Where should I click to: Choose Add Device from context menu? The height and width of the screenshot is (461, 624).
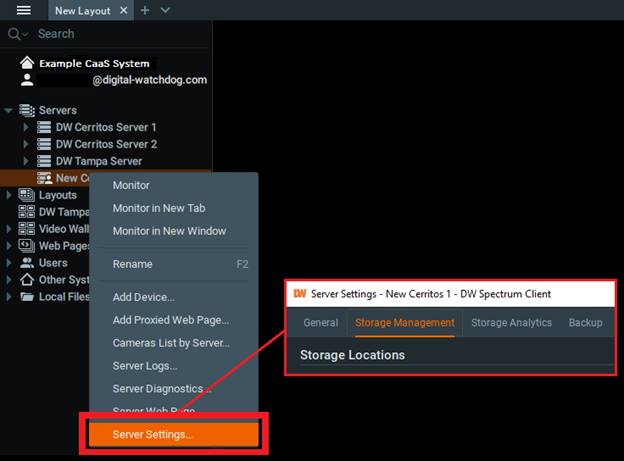(x=143, y=297)
